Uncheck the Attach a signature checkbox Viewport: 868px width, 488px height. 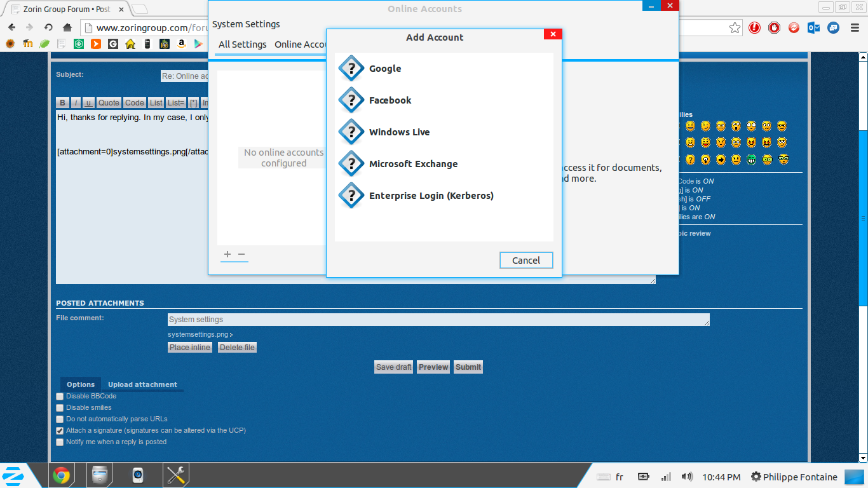pyautogui.click(x=60, y=431)
